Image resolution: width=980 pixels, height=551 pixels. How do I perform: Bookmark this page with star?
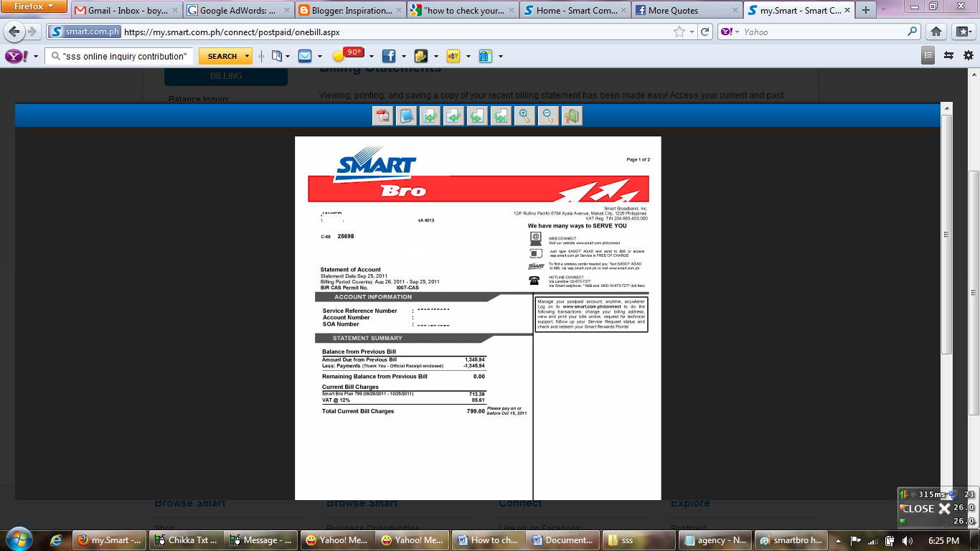[x=679, y=32]
